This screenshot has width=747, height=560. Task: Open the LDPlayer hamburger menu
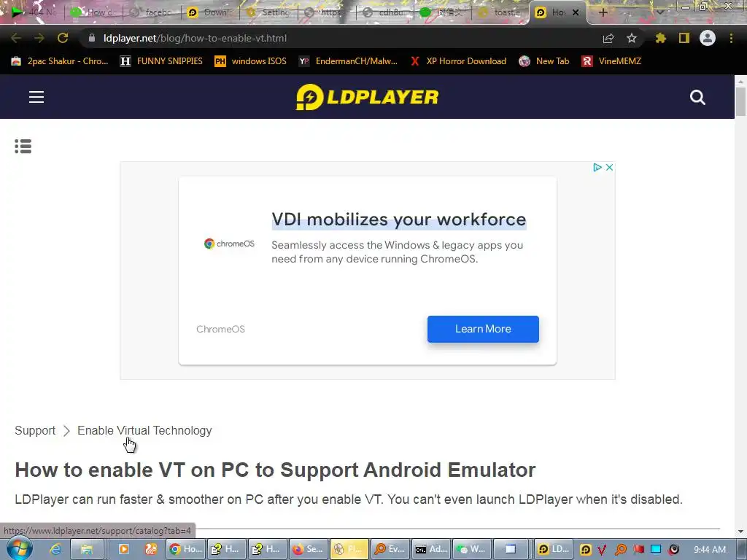click(36, 97)
